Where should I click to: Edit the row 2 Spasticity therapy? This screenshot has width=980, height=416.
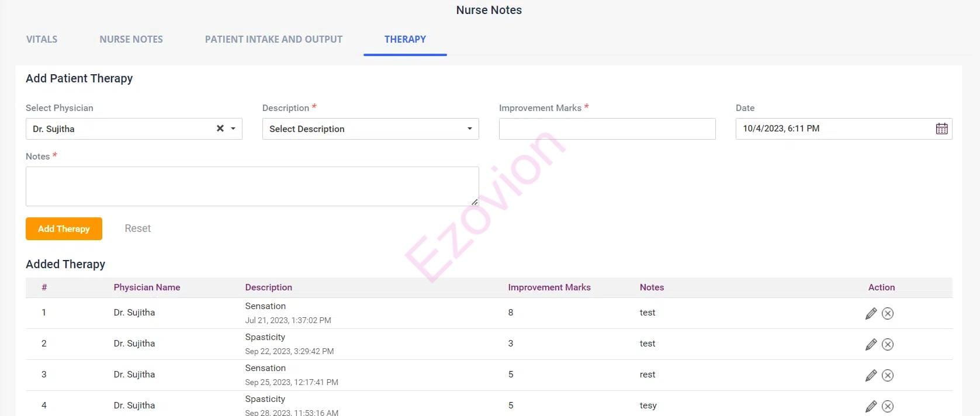(871, 345)
